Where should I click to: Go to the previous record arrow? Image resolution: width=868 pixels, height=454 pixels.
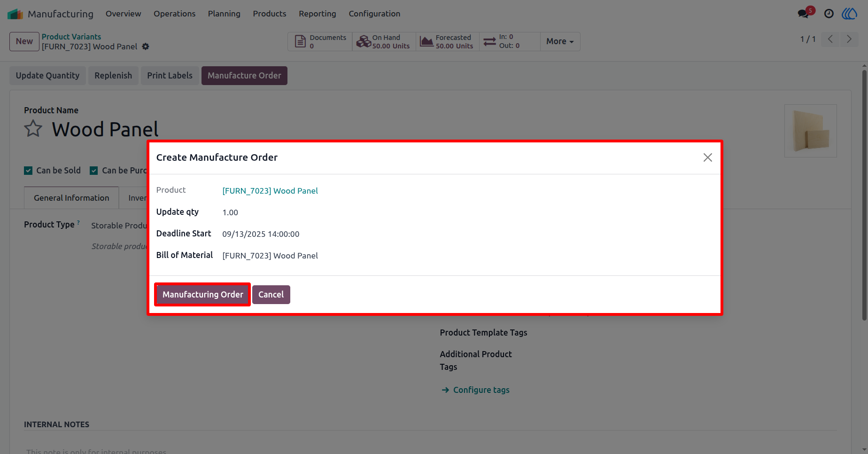[x=830, y=39]
